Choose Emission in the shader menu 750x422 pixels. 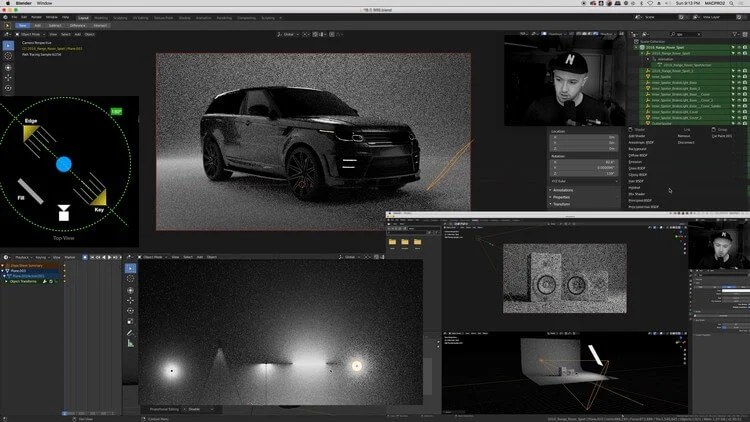pyautogui.click(x=635, y=162)
